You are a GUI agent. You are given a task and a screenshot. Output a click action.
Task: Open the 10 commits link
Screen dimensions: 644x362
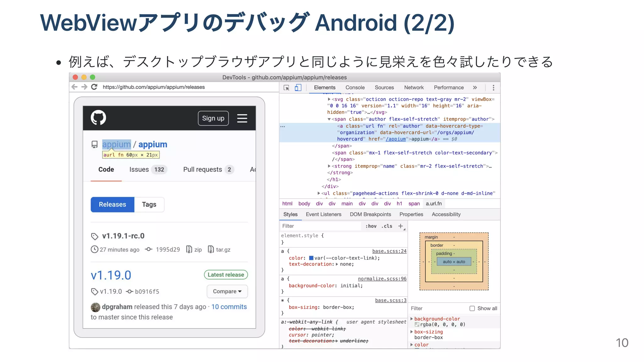229,307
